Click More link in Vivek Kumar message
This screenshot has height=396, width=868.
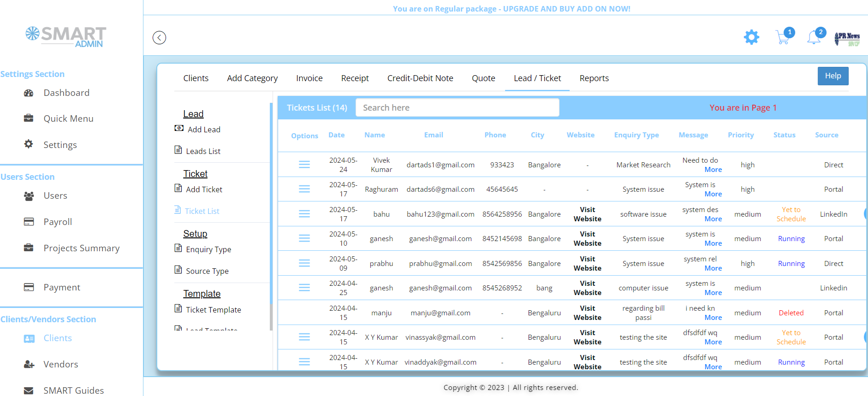point(713,170)
